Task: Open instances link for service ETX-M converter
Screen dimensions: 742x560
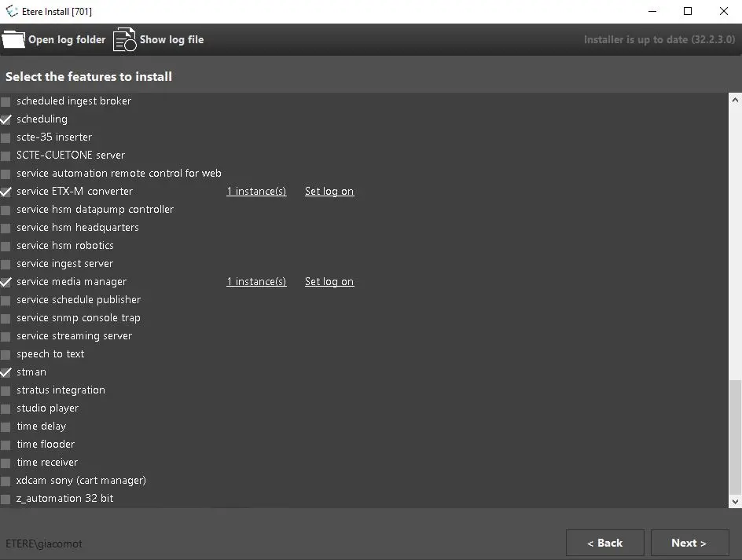Action: 256,192
